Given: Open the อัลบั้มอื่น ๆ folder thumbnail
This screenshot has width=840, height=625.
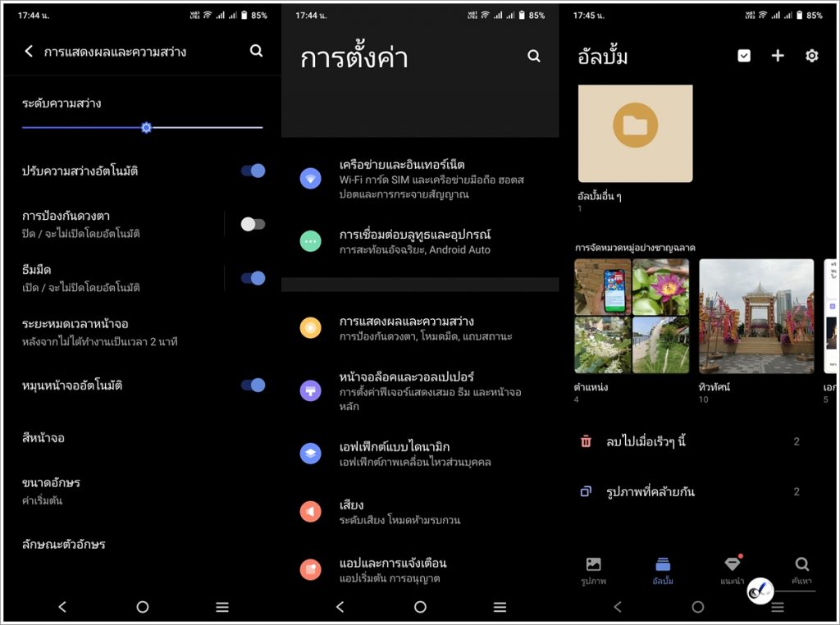Looking at the screenshot, I should click(635, 134).
